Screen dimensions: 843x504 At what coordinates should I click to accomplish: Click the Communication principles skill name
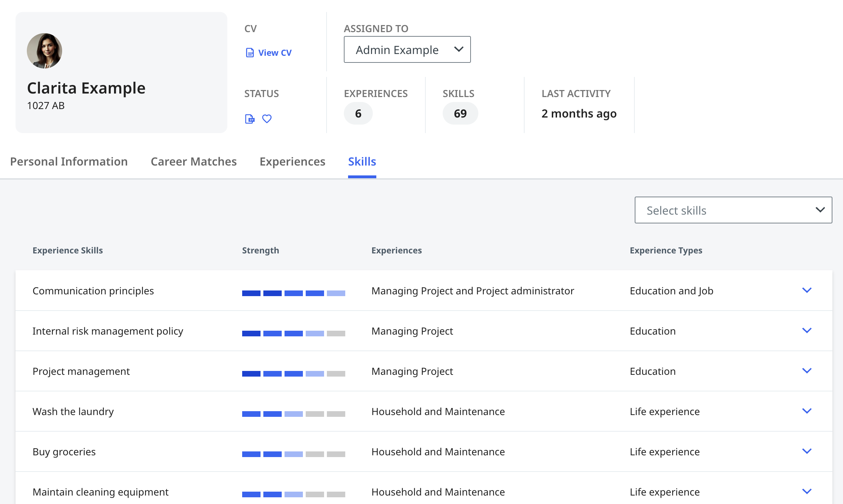(93, 291)
